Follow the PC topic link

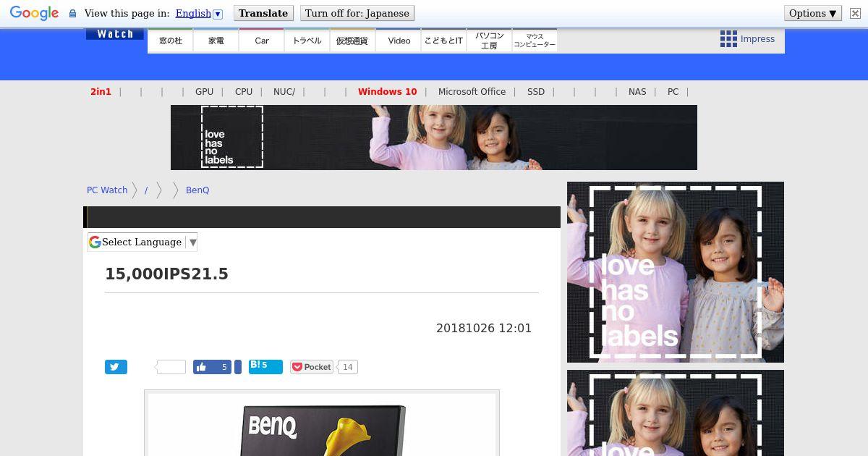(x=673, y=92)
